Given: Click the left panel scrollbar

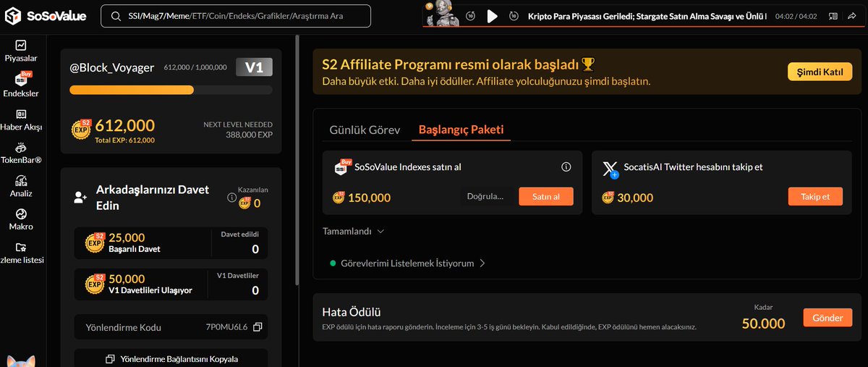Looking at the screenshot, I should pyautogui.click(x=297, y=159).
